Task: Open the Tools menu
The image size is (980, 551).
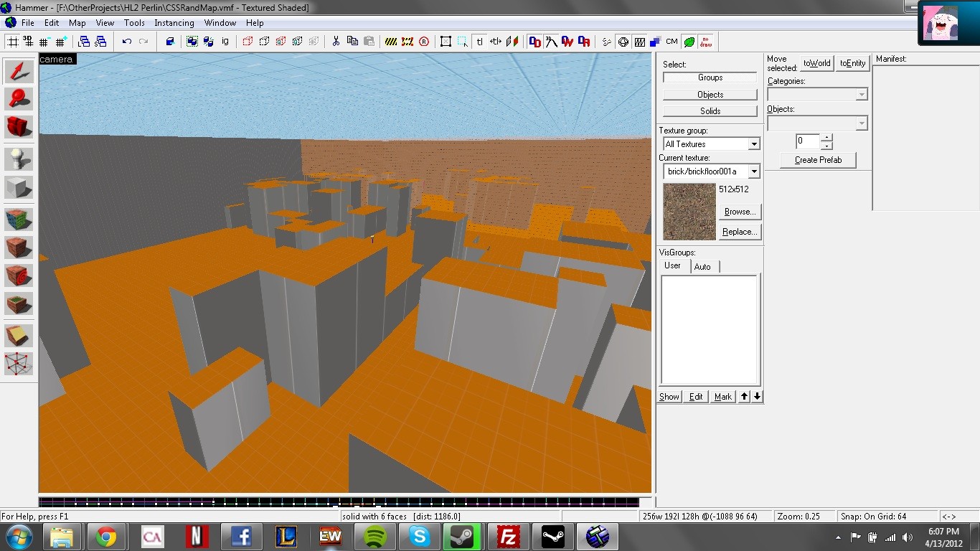Action: click(134, 23)
